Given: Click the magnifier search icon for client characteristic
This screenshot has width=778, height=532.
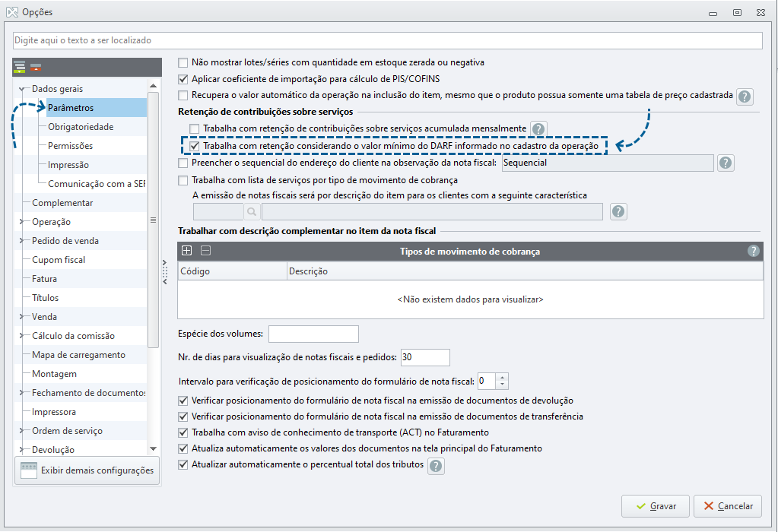Looking at the screenshot, I should coord(252,212).
